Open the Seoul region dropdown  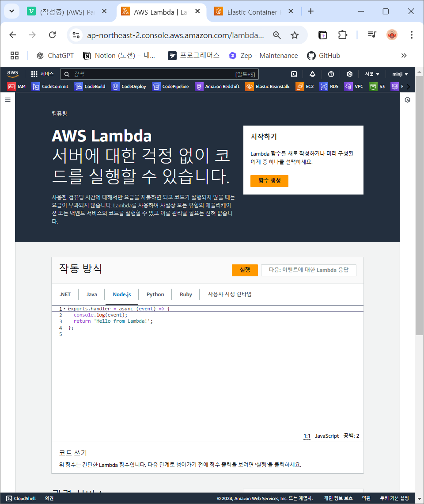pyautogui.click(x=371, y=74)
